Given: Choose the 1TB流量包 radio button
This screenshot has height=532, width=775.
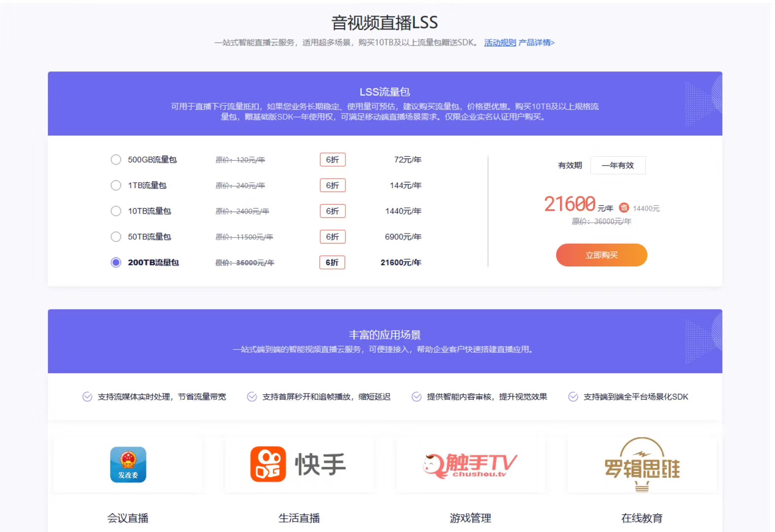Looking at the screenshot, I should point(116,185).
